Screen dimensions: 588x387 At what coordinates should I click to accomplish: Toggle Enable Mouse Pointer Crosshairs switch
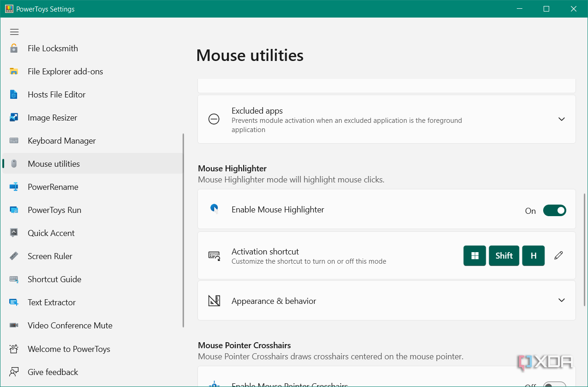[554, 385]
